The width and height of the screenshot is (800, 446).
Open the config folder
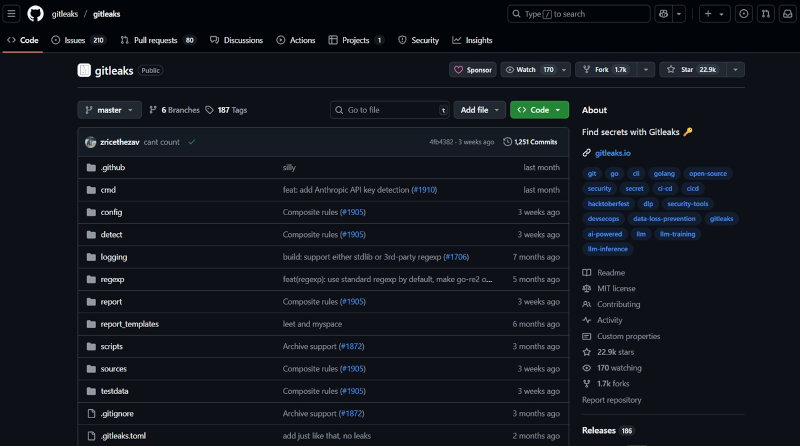click(111, 212)
